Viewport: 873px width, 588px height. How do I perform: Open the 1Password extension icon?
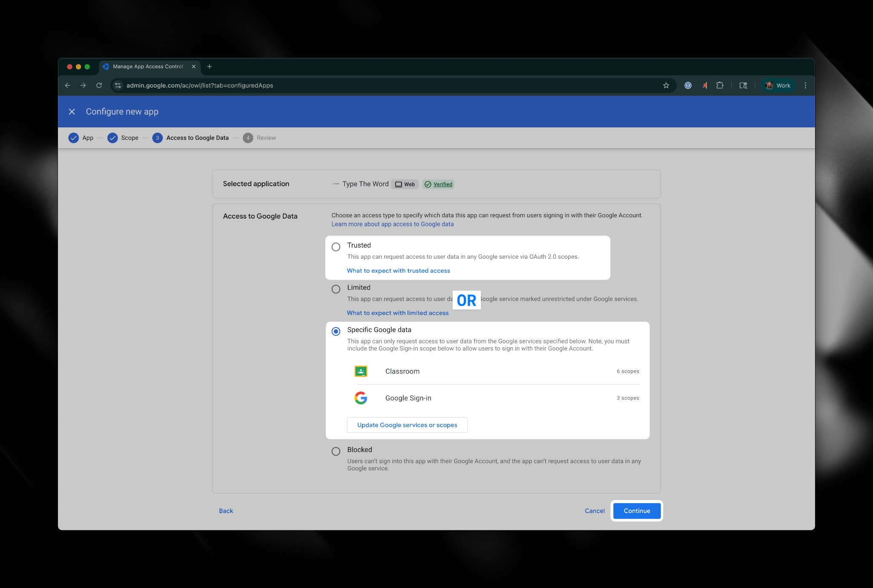(x=688, y=86)
